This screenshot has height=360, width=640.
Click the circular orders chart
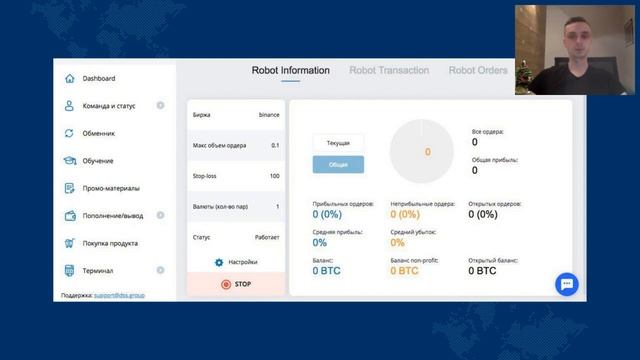coord(422,151)
